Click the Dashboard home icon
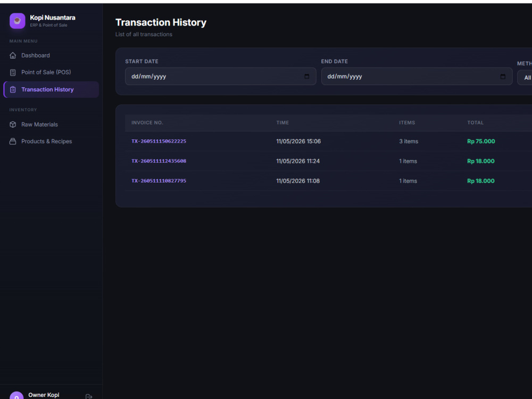Image resolution: width=532 pixels, height=399 pixels. [x=13, y=55]
